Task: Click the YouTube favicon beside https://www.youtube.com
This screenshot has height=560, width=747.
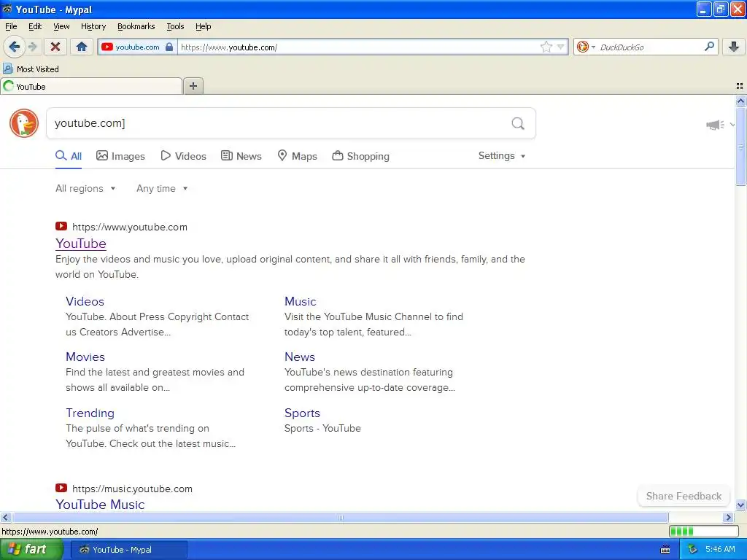Action: (61, 226)
